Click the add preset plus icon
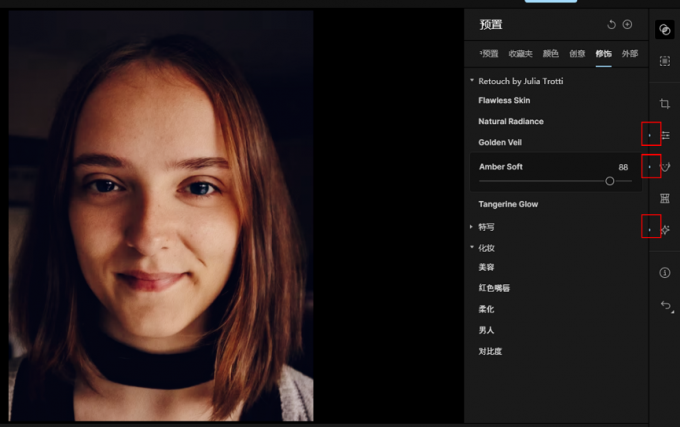Screen dimensions: 680x427 click(627, 24)
